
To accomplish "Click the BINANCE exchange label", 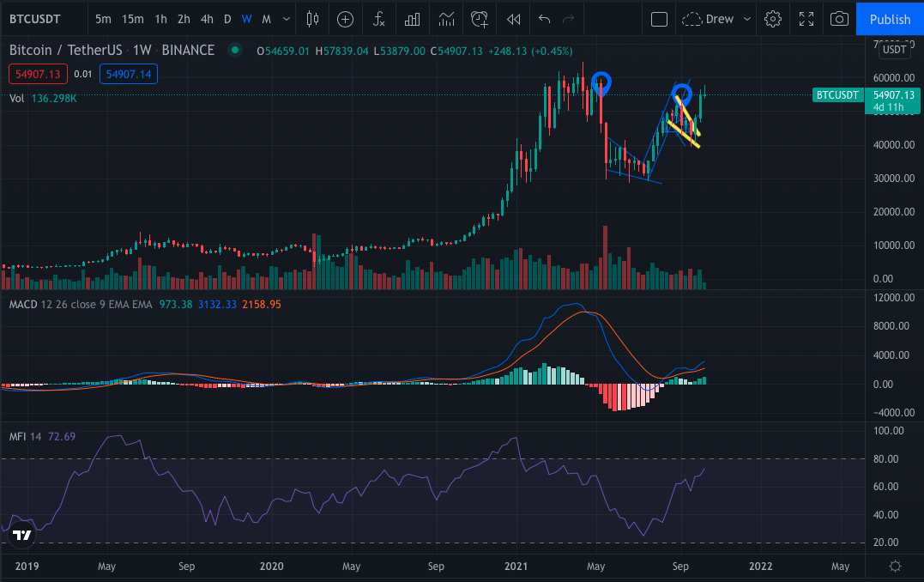I will [x=188, y=50].
